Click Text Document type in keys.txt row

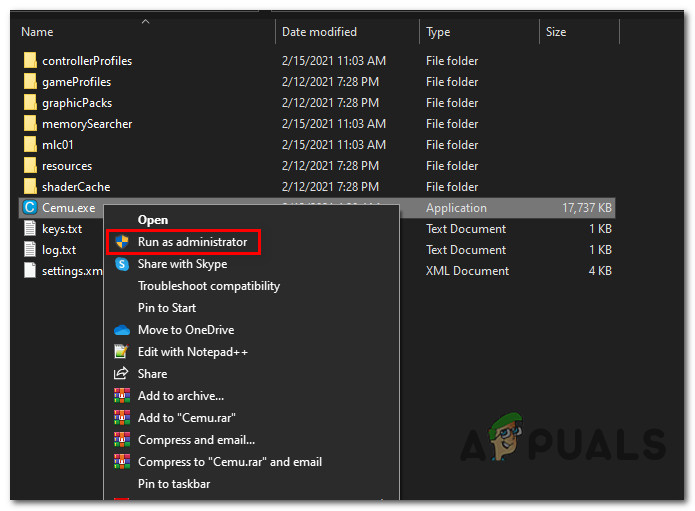tap(466, 229)
